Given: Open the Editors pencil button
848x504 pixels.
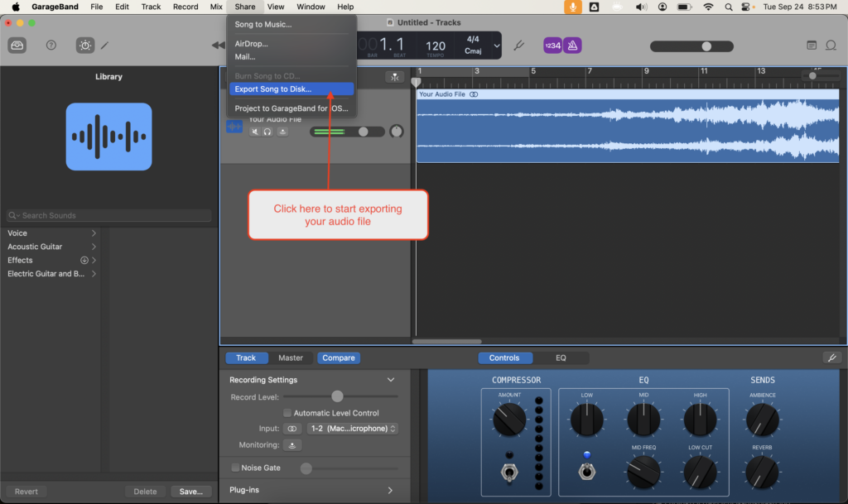Looking at the screenshot, I should [105, 46].
